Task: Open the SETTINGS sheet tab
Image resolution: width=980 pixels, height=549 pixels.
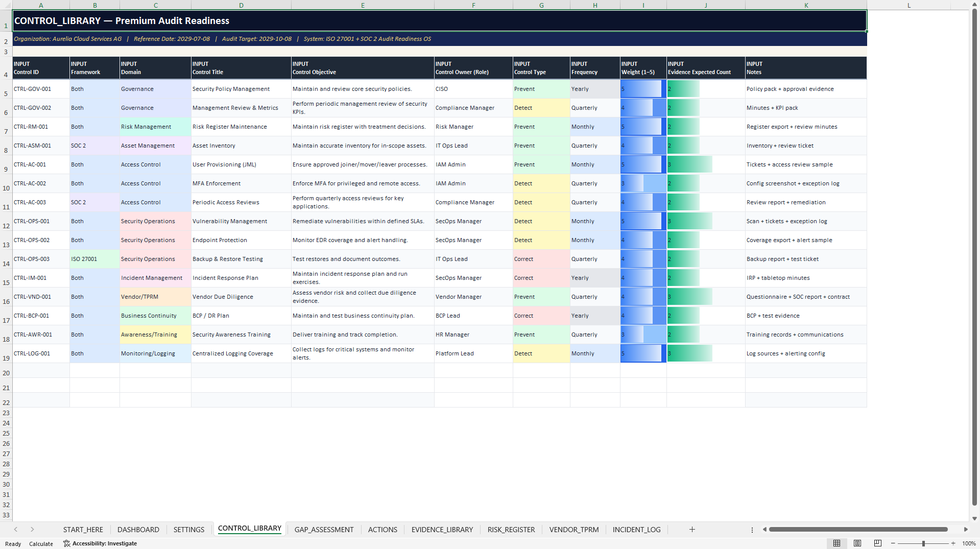Action: [x=189, y=530]
